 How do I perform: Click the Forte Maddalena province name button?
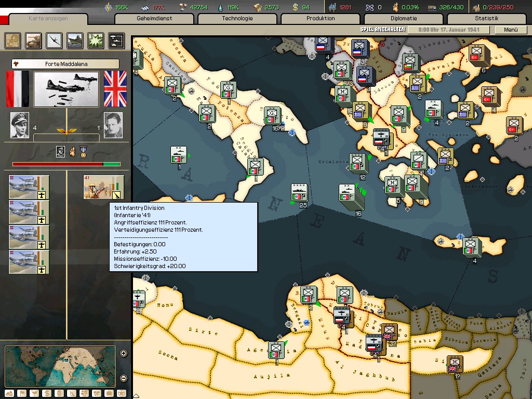click(x=66, y=64)
